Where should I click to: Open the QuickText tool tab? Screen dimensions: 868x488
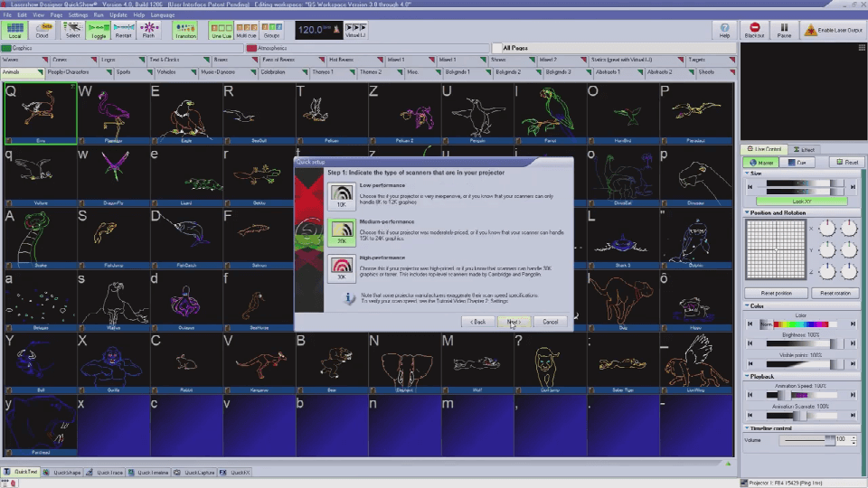[x=21, y=472]
